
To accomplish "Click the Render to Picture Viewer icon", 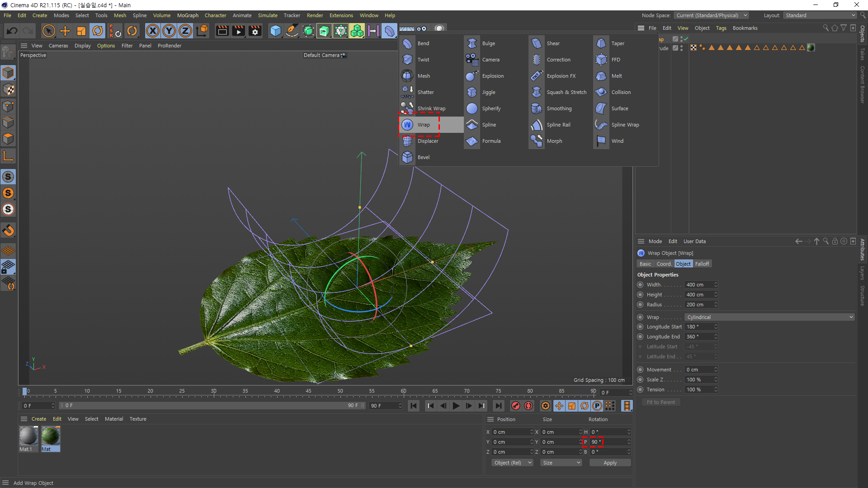I will pyautogui.click(x=238, y=31).
